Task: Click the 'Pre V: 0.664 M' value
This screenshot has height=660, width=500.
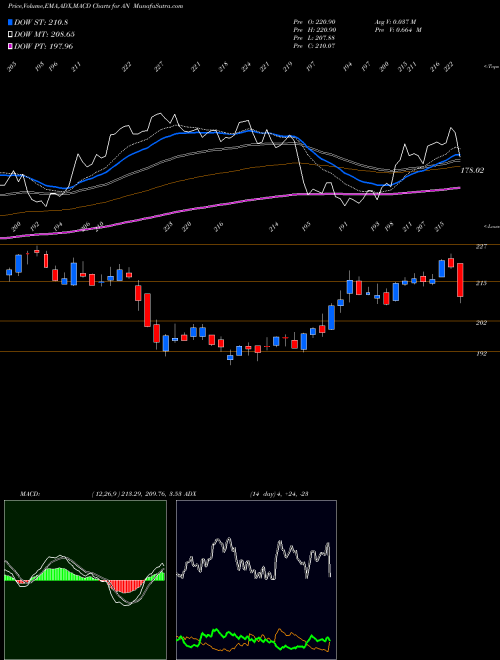Action: (398, 30)
